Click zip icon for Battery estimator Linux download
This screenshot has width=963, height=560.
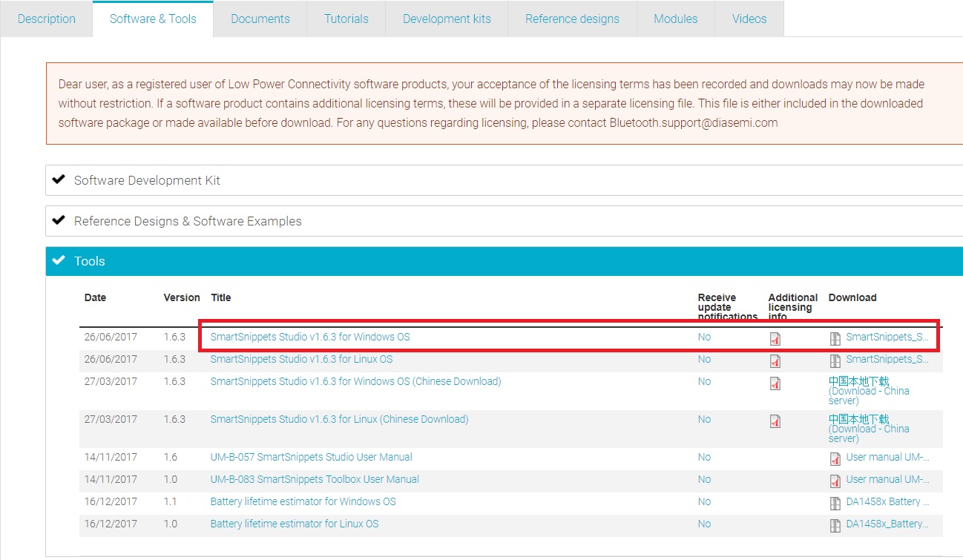pos(835,526)
